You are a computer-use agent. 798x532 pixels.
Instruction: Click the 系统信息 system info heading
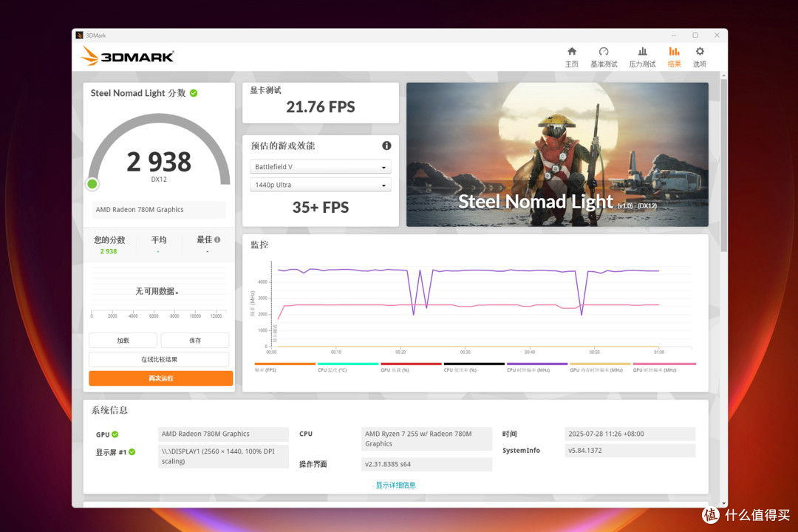click(109, 410)
